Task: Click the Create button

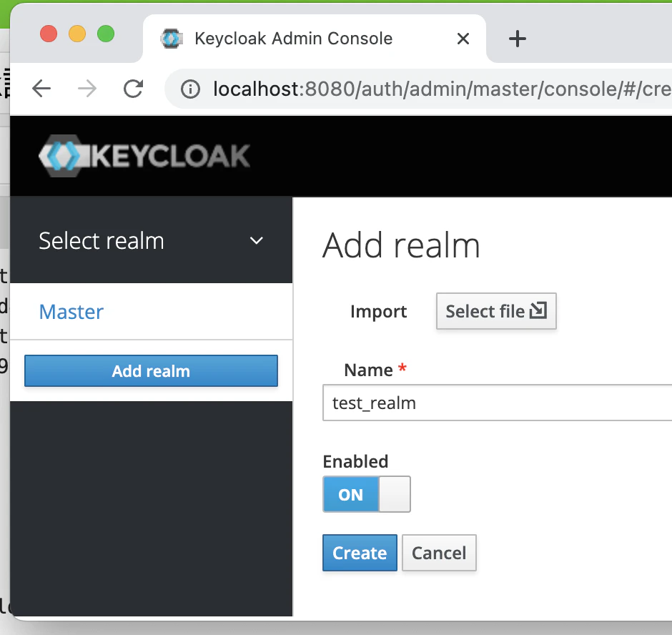Action: 360,553
